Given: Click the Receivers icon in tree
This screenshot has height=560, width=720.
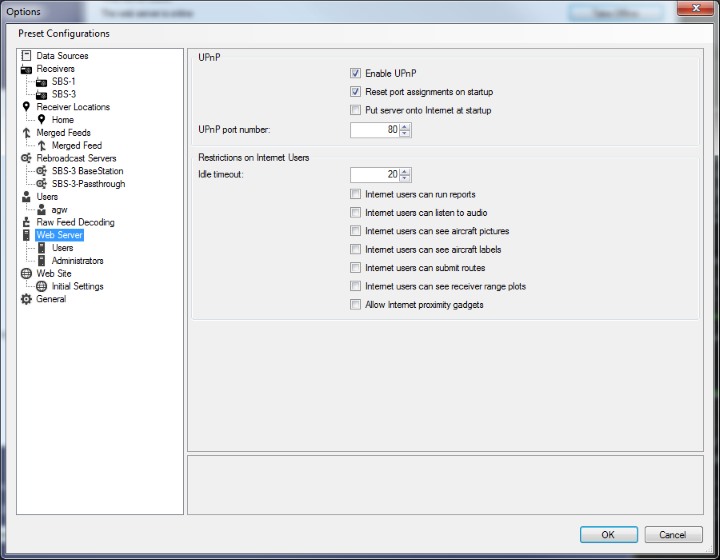Looking at the screenshot, I should coord(27,69).
